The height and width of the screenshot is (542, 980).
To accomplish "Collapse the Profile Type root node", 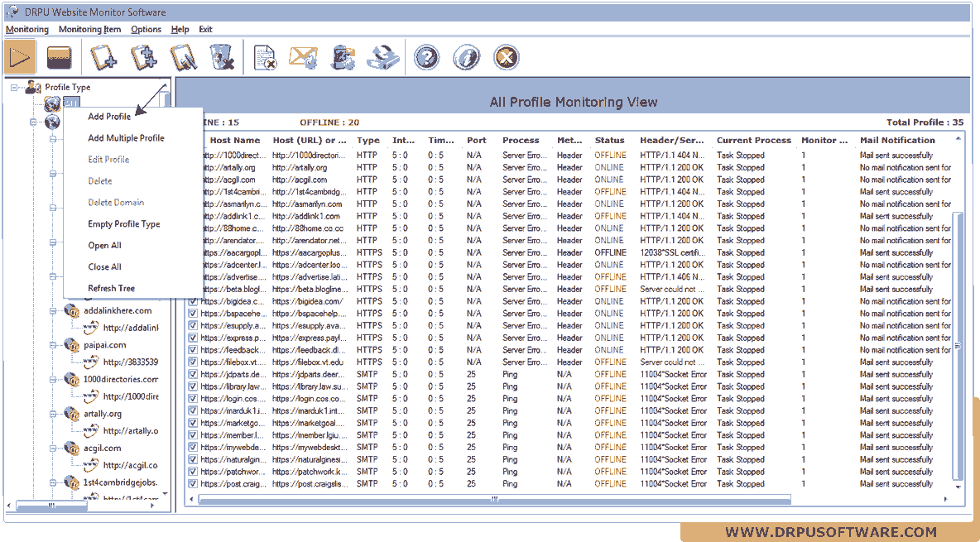I will click(14, 88).
